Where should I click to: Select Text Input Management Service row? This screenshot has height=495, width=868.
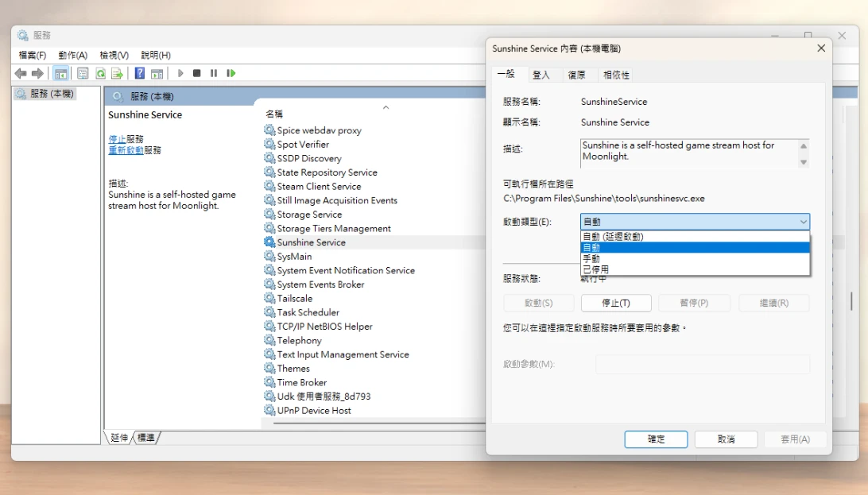(343, 354)
